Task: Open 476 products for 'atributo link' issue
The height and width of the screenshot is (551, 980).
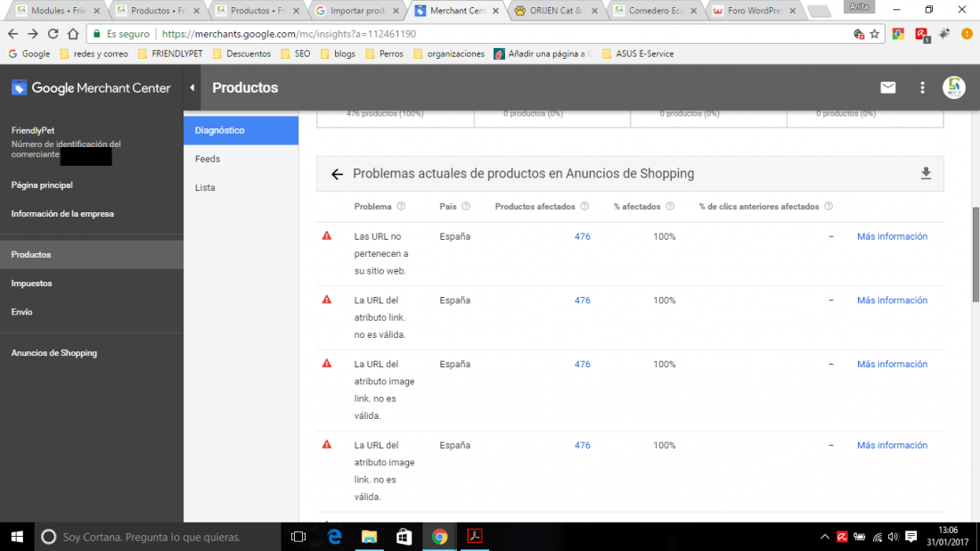Action: [582, 300]
